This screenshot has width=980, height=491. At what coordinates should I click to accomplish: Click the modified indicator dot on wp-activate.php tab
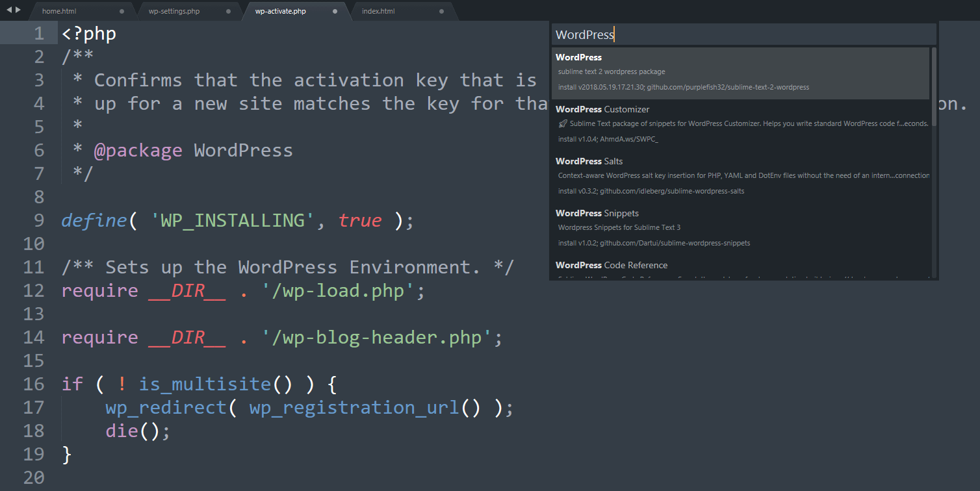[x=335, y=11]
